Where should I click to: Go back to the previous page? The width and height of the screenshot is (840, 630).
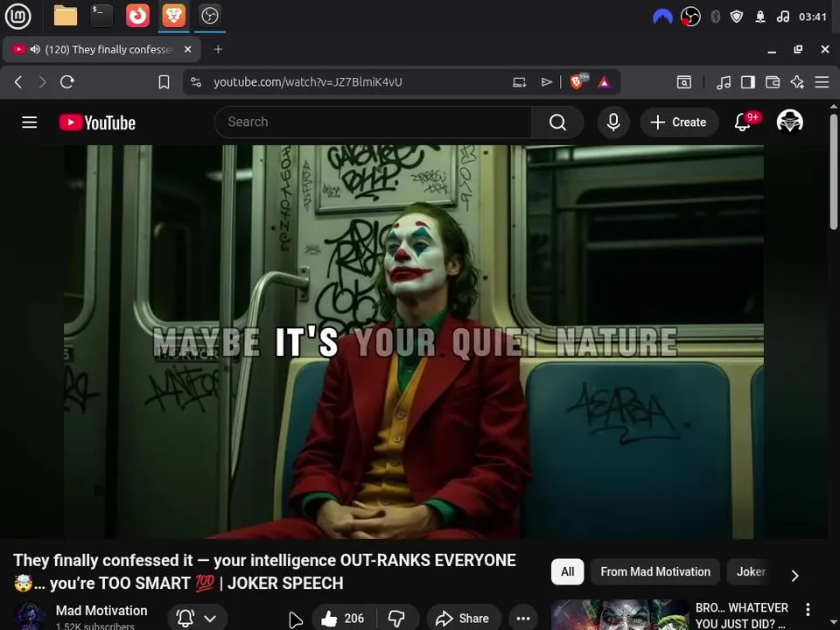(18, 82)
